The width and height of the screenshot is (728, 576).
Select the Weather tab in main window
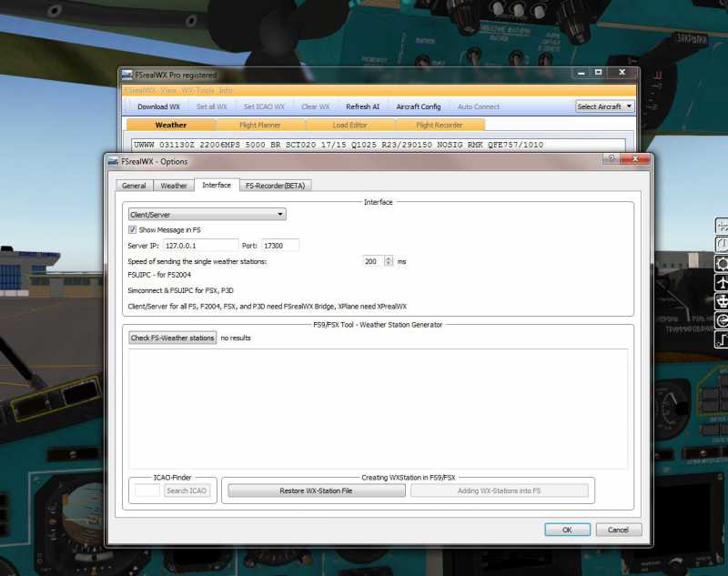tap(171, 125)
